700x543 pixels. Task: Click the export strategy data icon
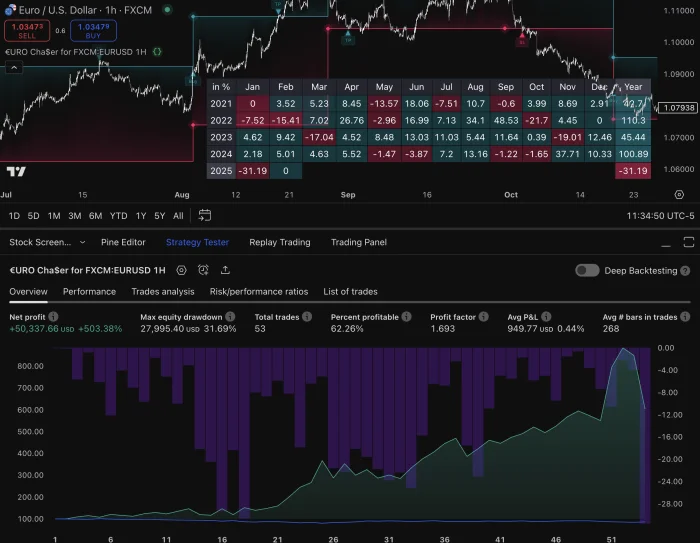(x=225, y=270)
